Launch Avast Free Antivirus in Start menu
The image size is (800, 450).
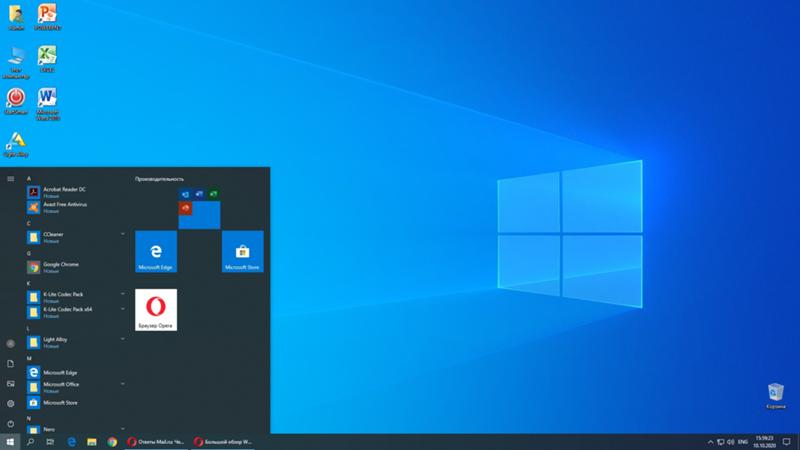[76, 207]
